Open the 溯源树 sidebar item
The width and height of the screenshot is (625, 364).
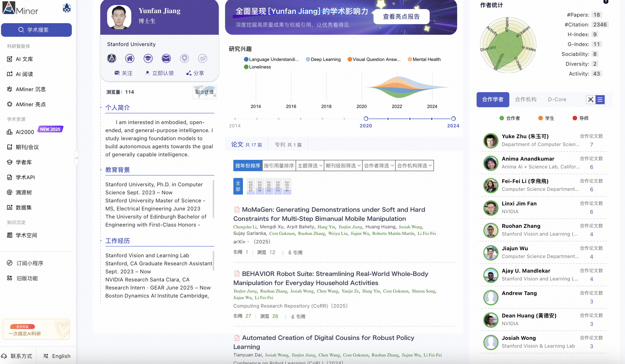pyautogui.click(x=24, y=193)
